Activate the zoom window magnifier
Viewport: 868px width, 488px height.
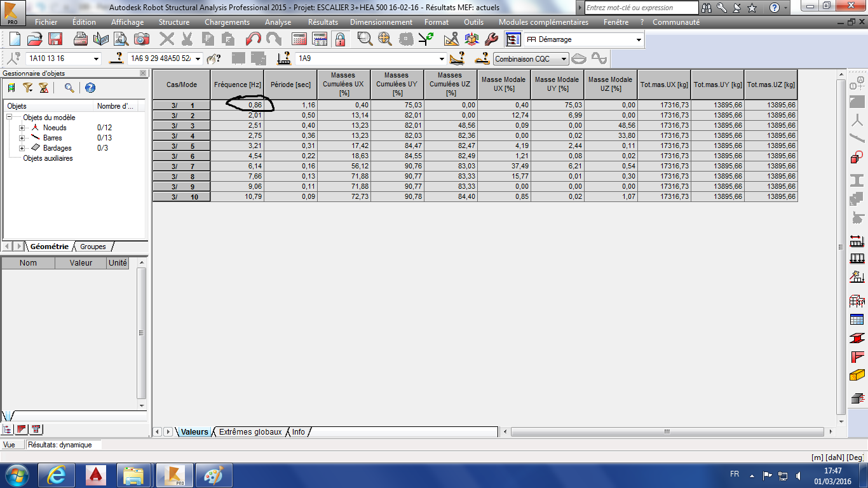point(365,39)
